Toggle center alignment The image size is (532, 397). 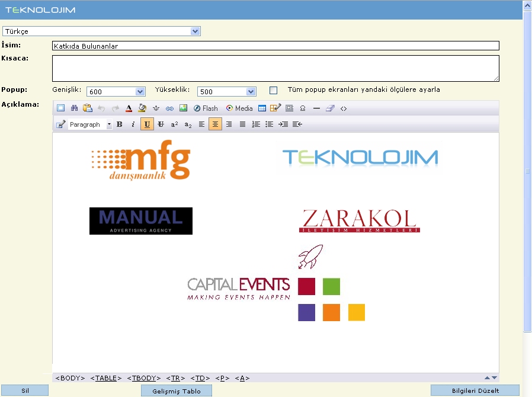[x=215, y=124]
